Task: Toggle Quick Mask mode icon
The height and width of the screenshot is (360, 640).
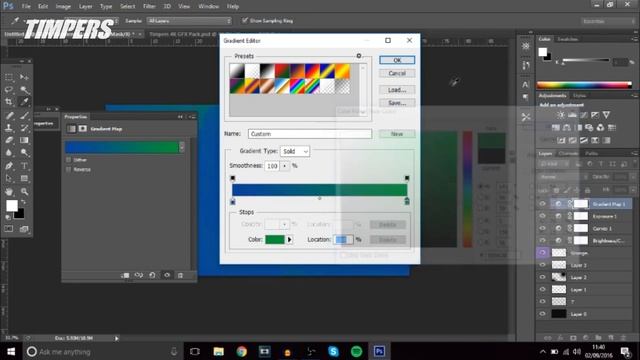Action: click(9, 229)
